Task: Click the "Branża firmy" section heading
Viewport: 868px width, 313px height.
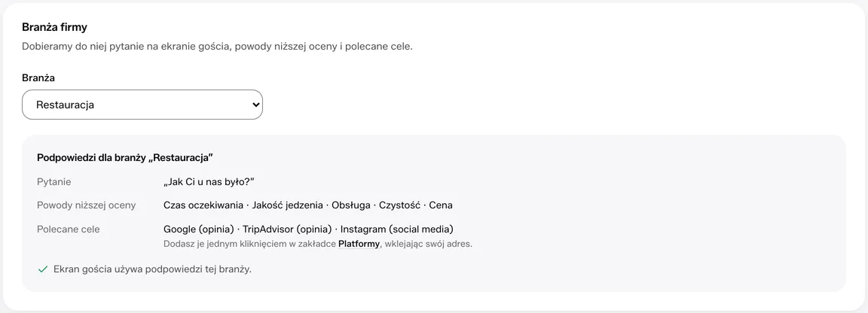Action: click(55, 27)
